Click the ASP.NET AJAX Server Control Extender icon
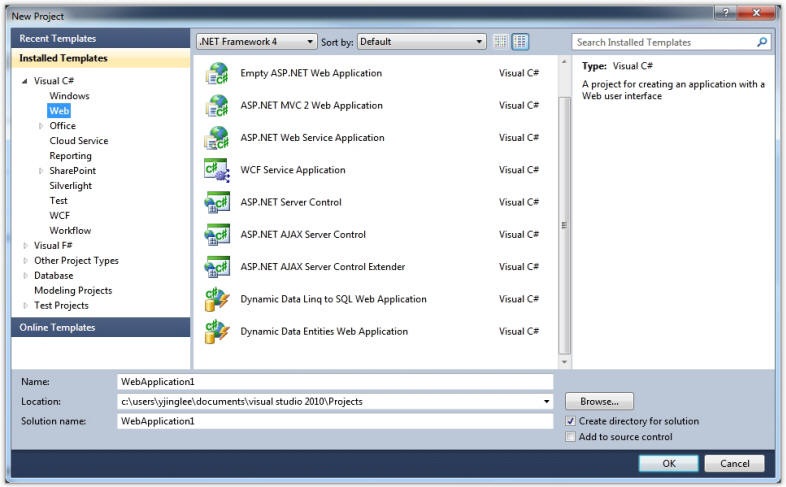The width and height of the screenshot is (786, 487). click(x=217, y=267)
